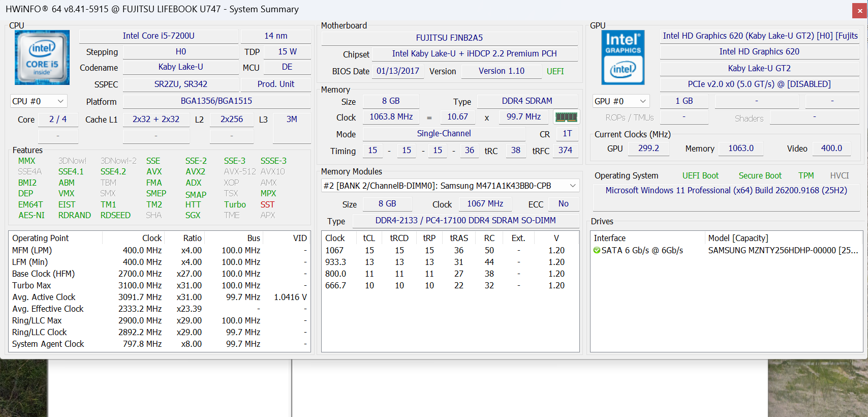Click the green memory module icon

tap(566, 117)
